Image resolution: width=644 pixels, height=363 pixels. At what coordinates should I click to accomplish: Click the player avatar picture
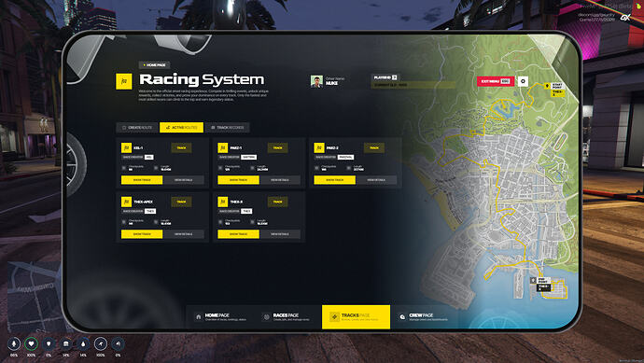point(316,81)
